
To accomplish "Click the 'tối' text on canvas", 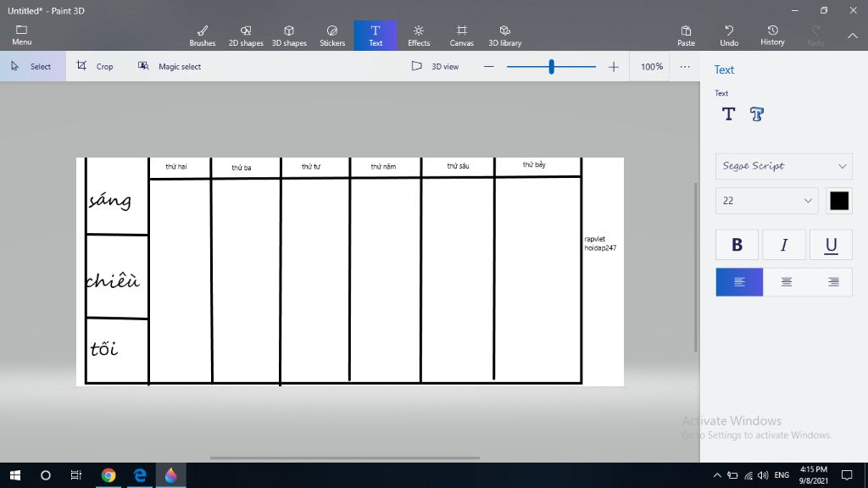I will point(104,348).
